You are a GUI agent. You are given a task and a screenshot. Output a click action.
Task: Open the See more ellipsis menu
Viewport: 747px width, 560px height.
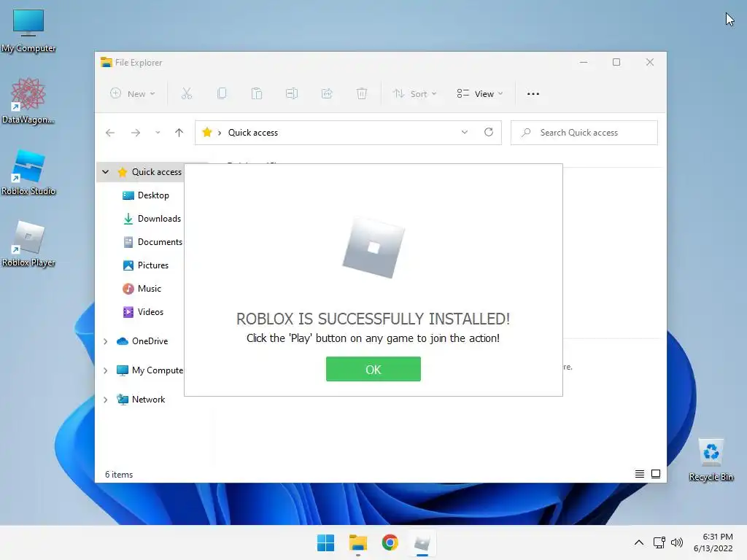(x=533, y=94)
